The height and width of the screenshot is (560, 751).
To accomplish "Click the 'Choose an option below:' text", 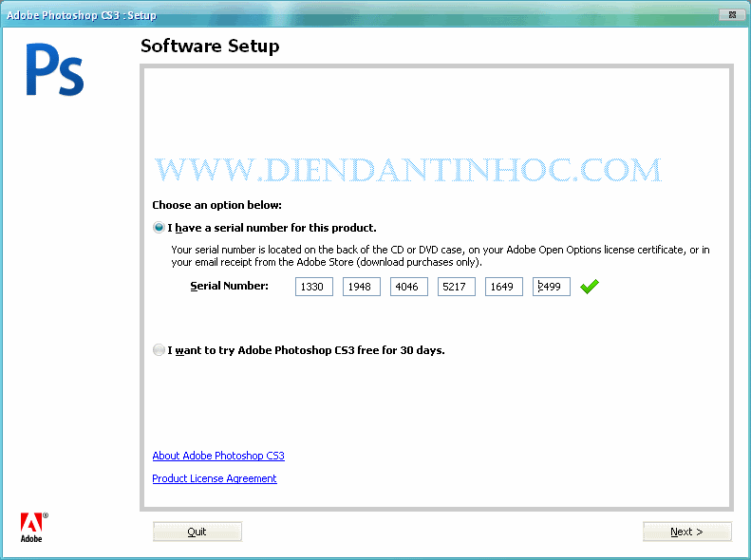I will pyautogui.click(x=217, y=205).
